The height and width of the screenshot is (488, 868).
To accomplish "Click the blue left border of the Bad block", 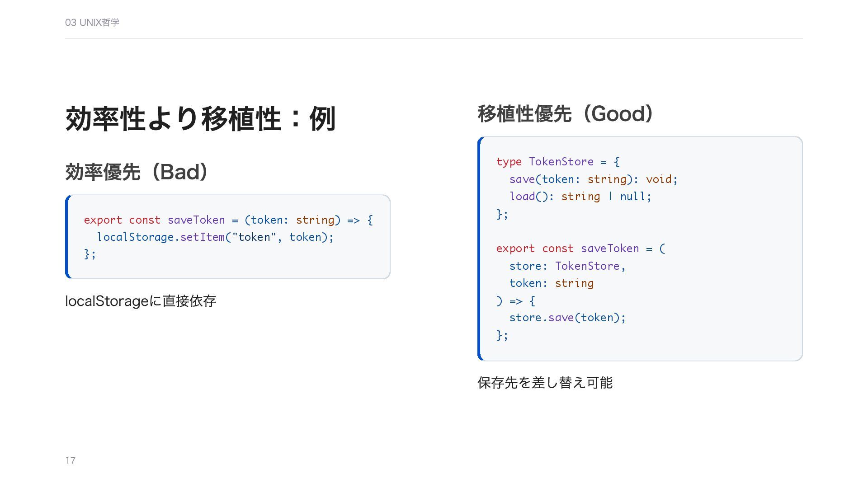I will click(68, 237).
